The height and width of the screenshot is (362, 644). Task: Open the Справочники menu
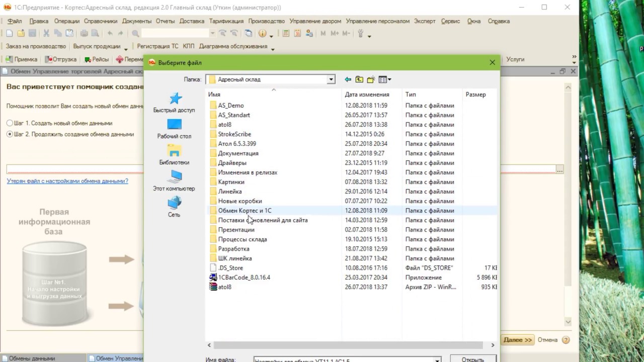(101, 21)
